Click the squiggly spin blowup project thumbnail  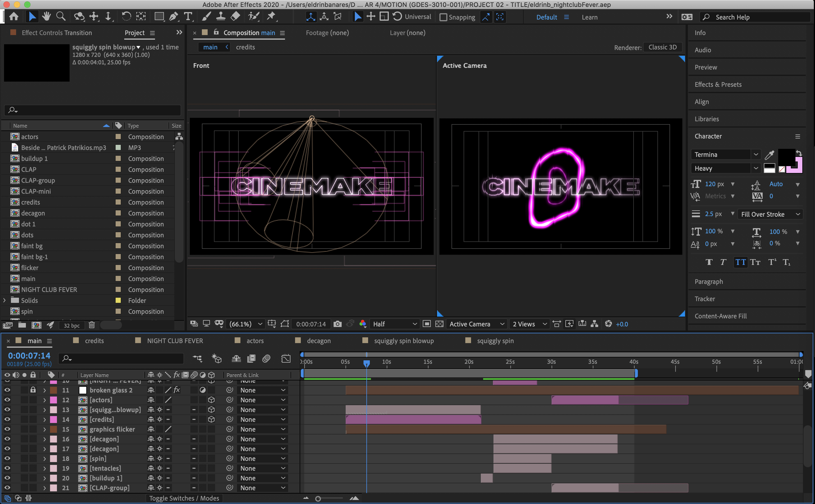point(37,63)
